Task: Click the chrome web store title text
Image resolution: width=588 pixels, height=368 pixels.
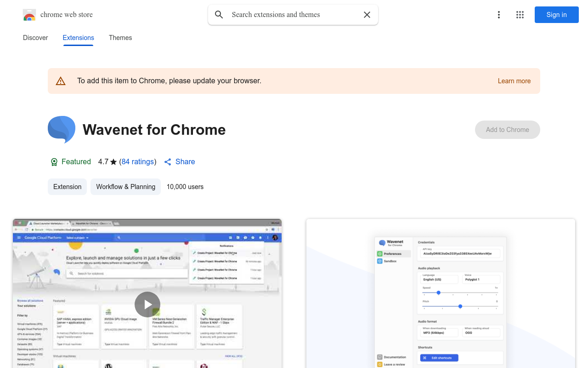Action: [67, 15]
